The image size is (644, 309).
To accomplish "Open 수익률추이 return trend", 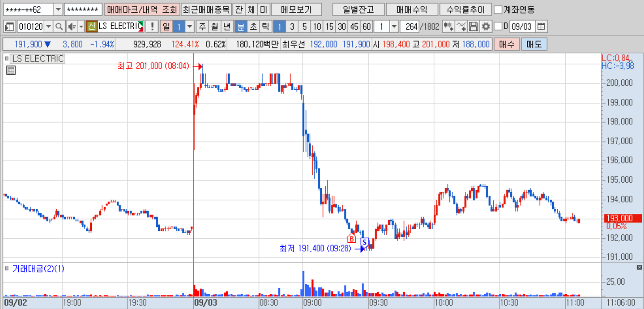I will coord(465,9).
